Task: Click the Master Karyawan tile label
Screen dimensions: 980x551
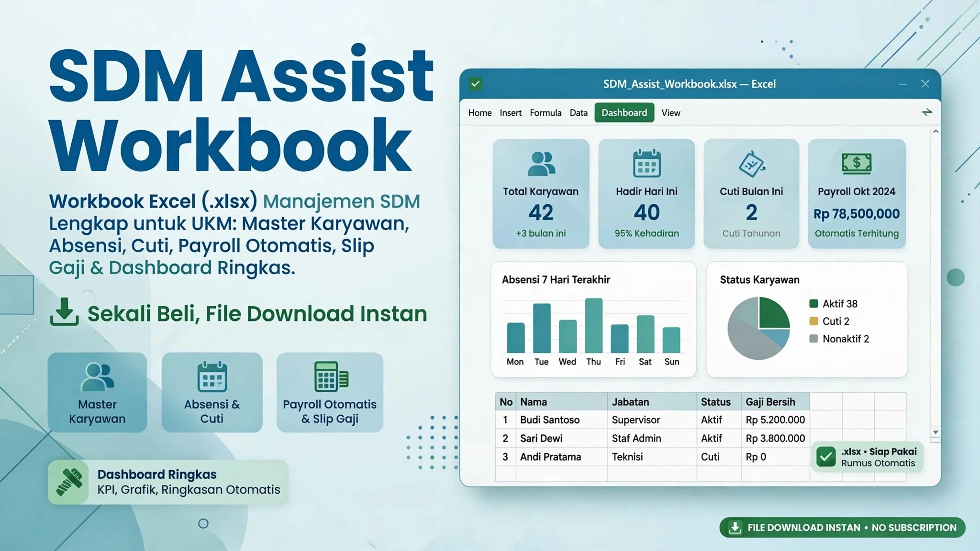Action: tap(97, 412)
